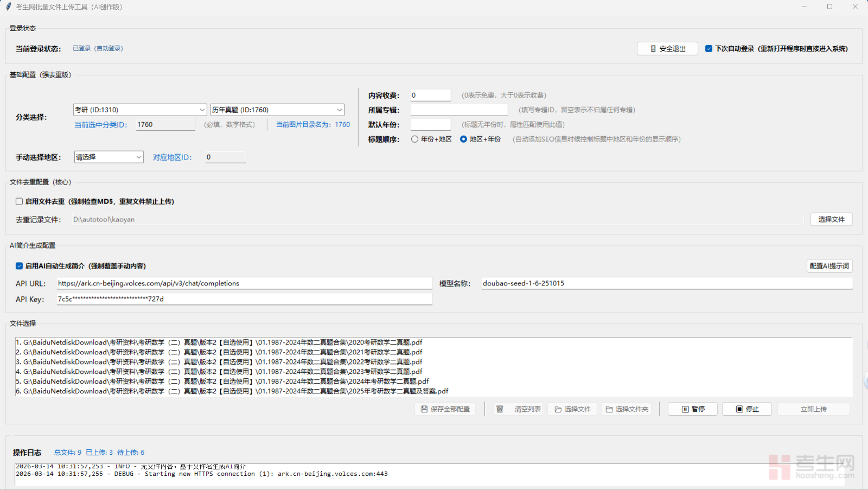Click the 保存全部配置 floppy disk icon
This screenshot has width=868, height=490.
[x=424, y=409]
